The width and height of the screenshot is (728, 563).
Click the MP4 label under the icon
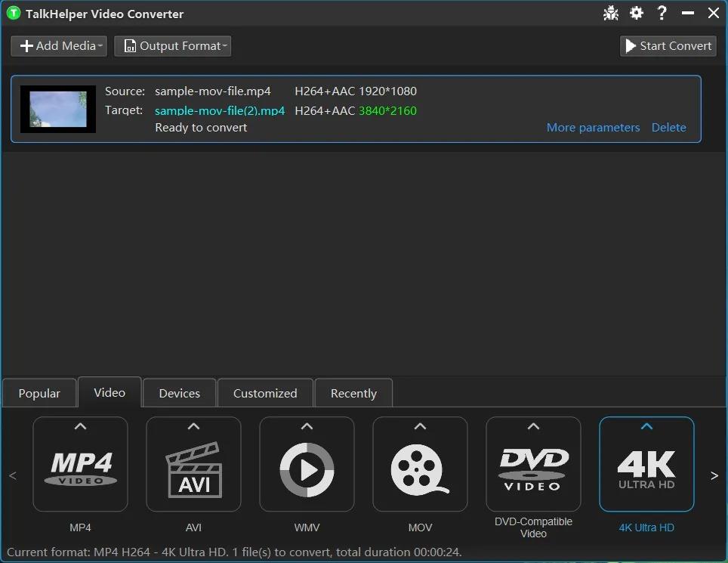pos(80,527)
